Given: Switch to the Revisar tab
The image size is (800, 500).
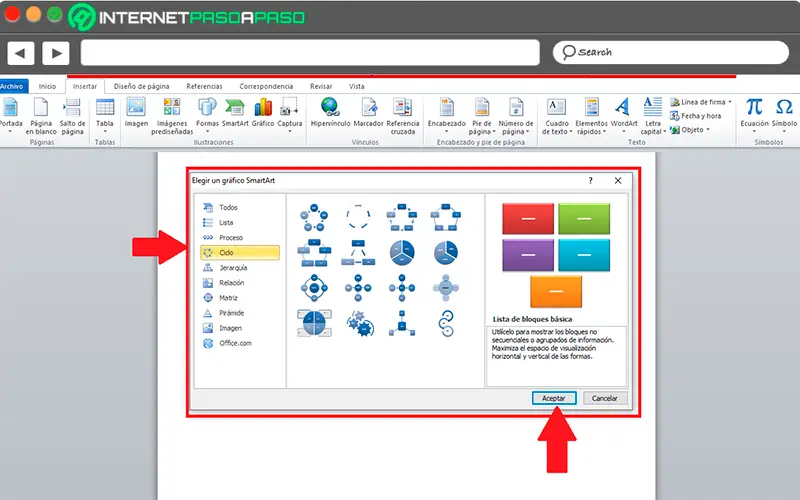Looking at the screenshot, I should [321, 86].
